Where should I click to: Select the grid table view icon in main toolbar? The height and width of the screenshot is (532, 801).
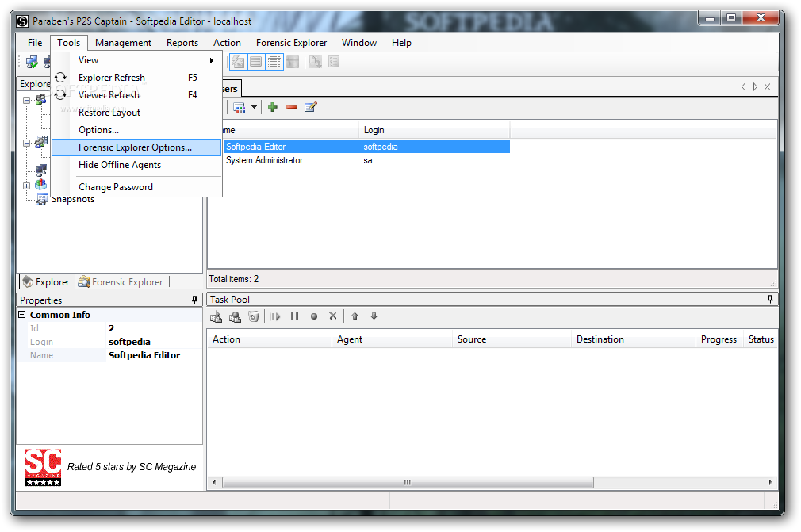click(x=274, y=63)
